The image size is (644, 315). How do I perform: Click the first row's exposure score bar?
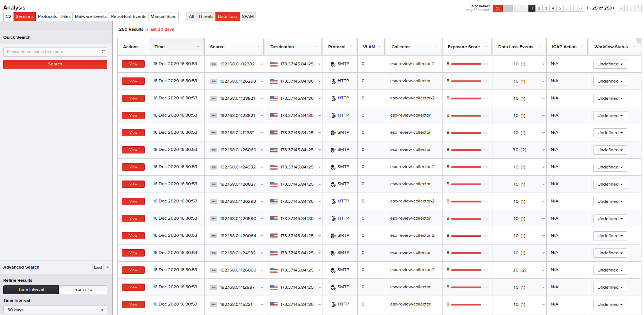pos(470,64)
